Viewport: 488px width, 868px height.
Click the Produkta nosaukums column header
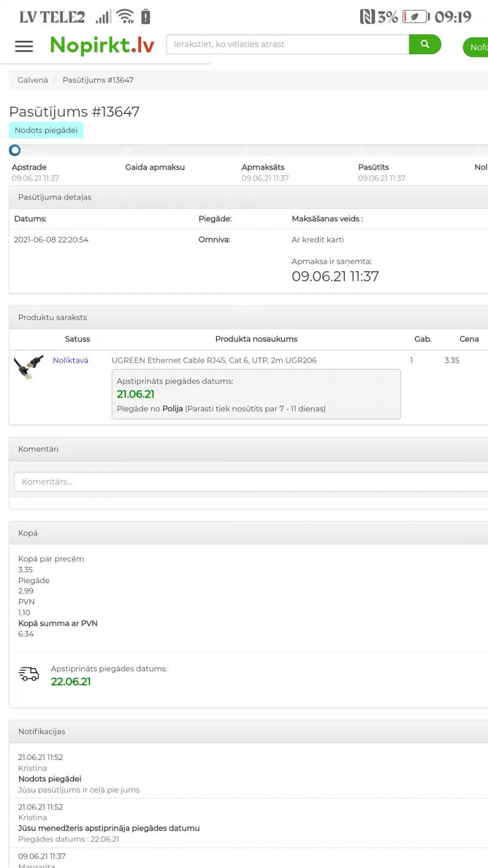256,339
